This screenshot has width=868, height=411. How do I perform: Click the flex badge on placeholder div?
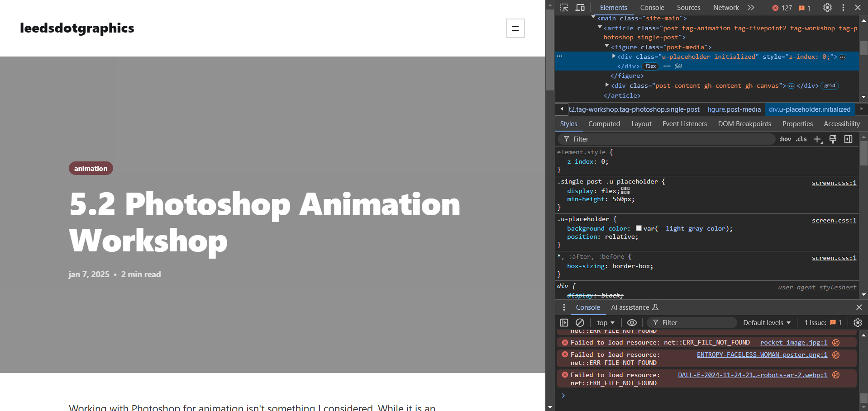coord(650,66)
